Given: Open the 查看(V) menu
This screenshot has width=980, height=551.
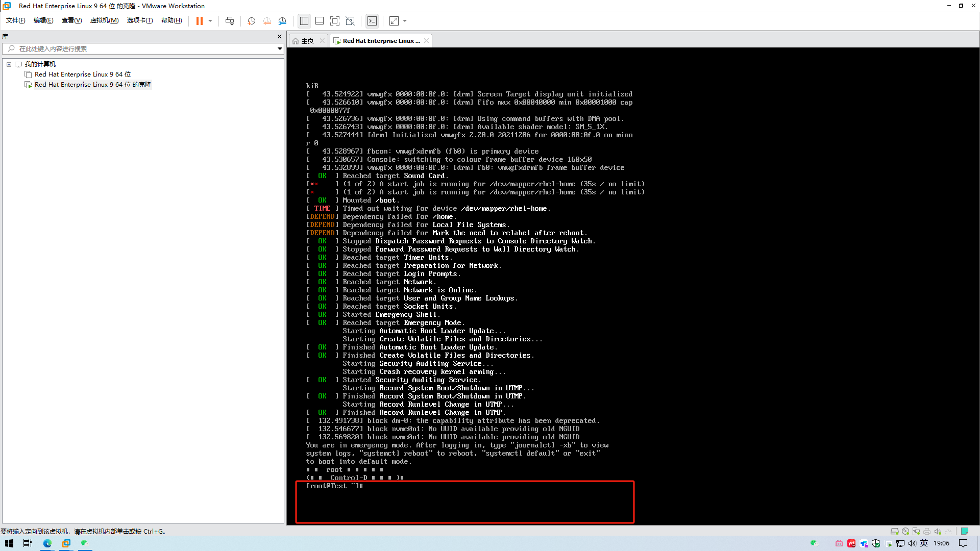Looking at the screenshot, I should click(x=71, y=20).
